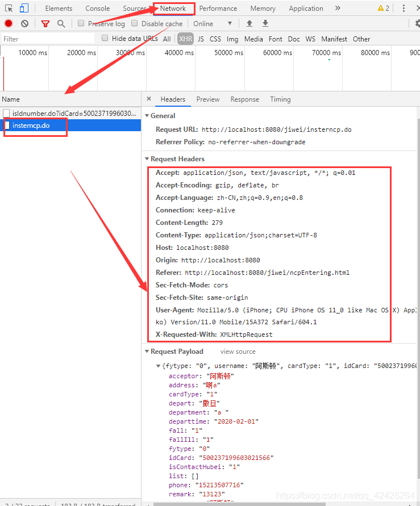Filter requests by JS
This screenshot has height=506, width=420.
(x=201, y=39)
